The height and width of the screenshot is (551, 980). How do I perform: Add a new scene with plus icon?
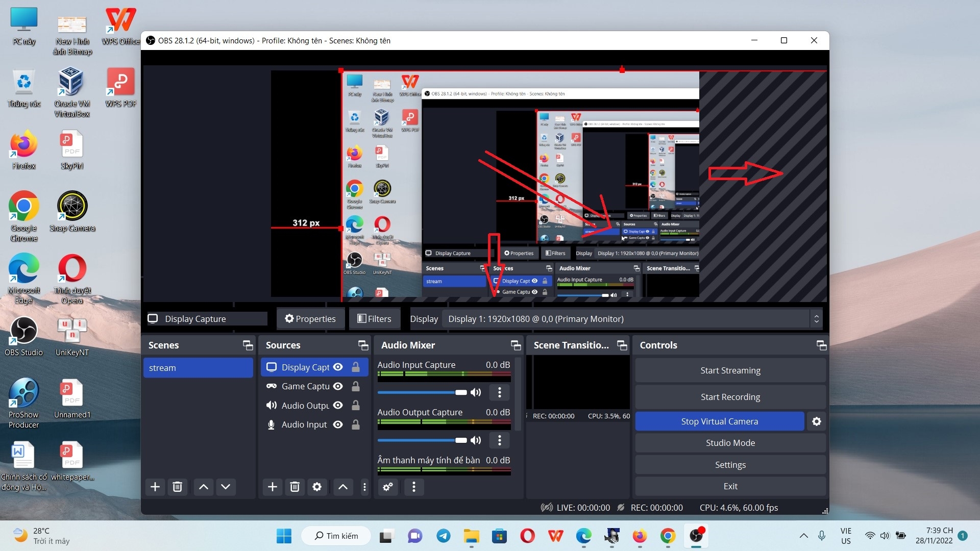click(155, 487)
